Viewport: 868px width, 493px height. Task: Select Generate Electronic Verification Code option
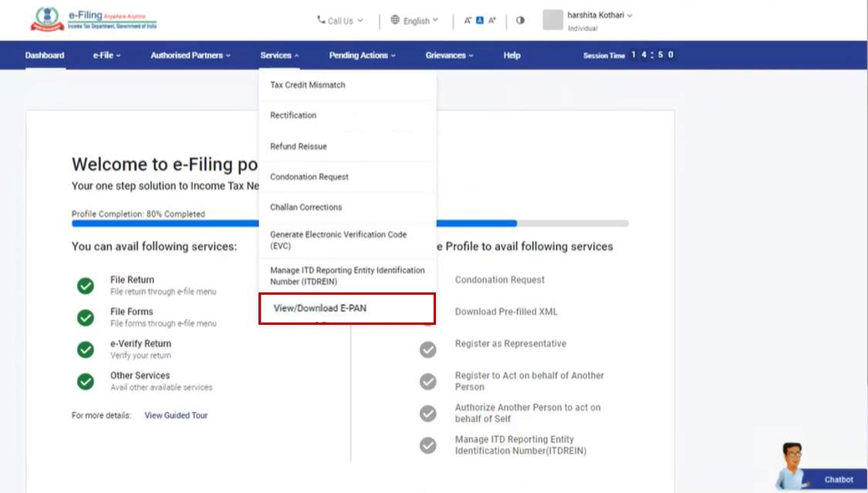338,240
